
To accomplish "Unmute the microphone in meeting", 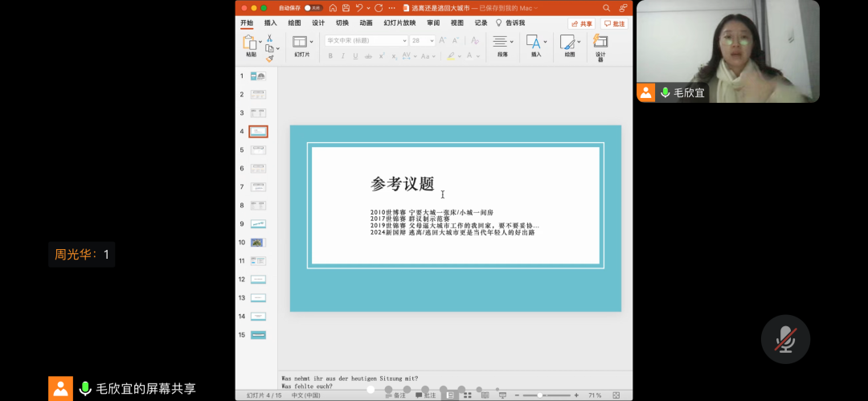I will (784, 339).
